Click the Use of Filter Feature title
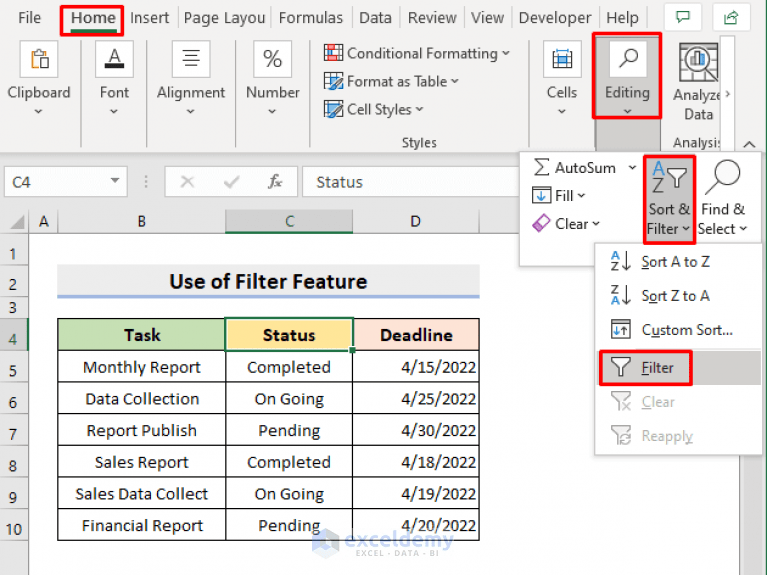 [268, 281]
